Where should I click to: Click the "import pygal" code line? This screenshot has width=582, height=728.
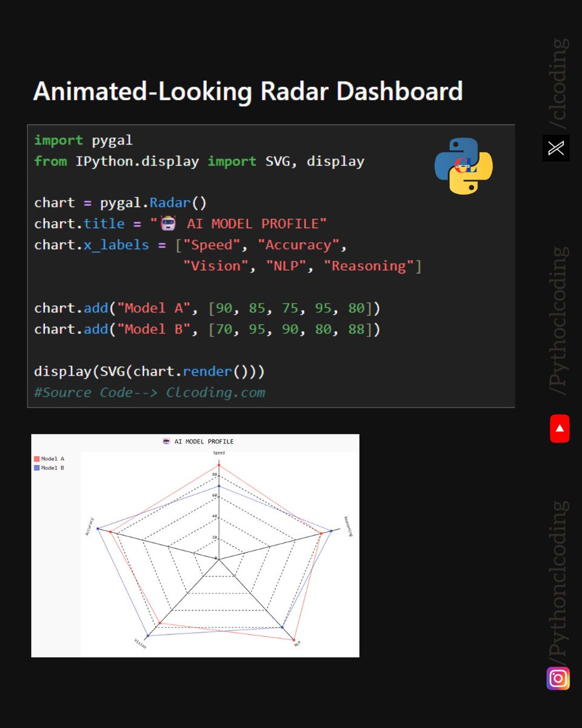click(83, 140)
